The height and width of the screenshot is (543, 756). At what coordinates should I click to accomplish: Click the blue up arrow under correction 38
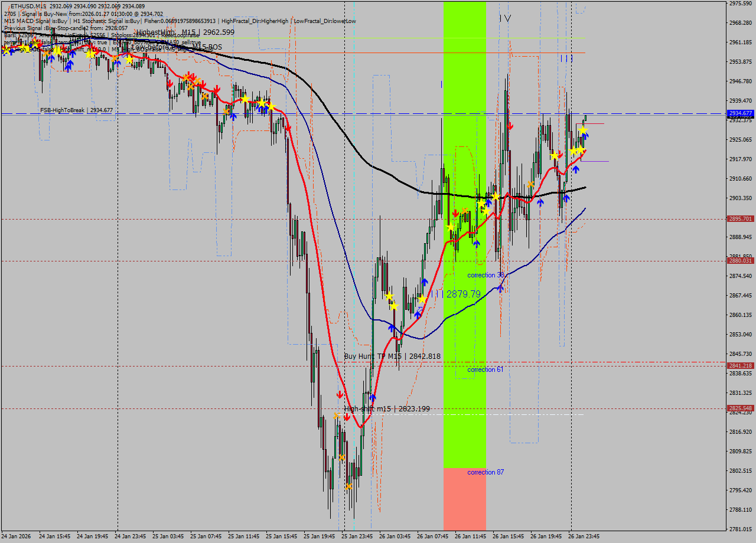click(x=500, y=287)
